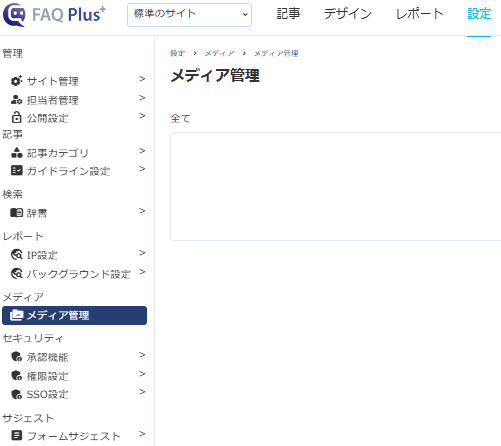The image size is (501, 446).
Task: Click the 担当者管理 user icon
Action: coord(16,100)
